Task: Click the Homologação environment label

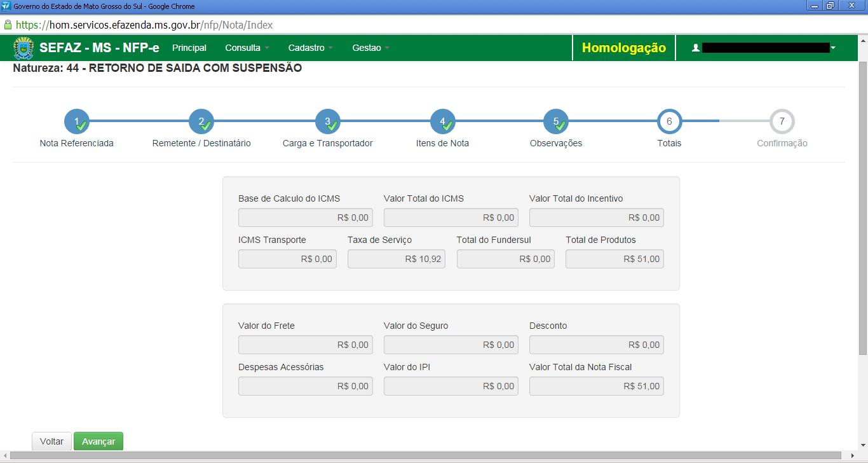Action: point(624,48)
